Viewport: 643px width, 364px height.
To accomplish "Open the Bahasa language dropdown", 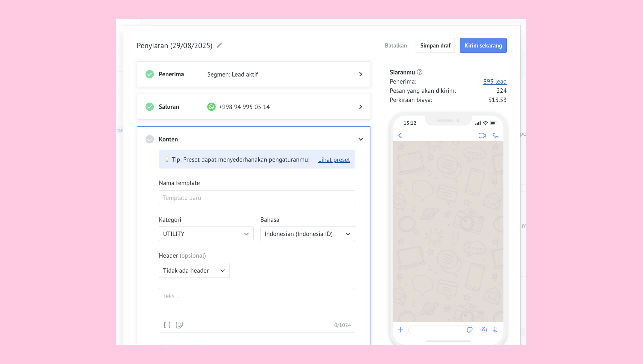I will [x=307, y=234].
